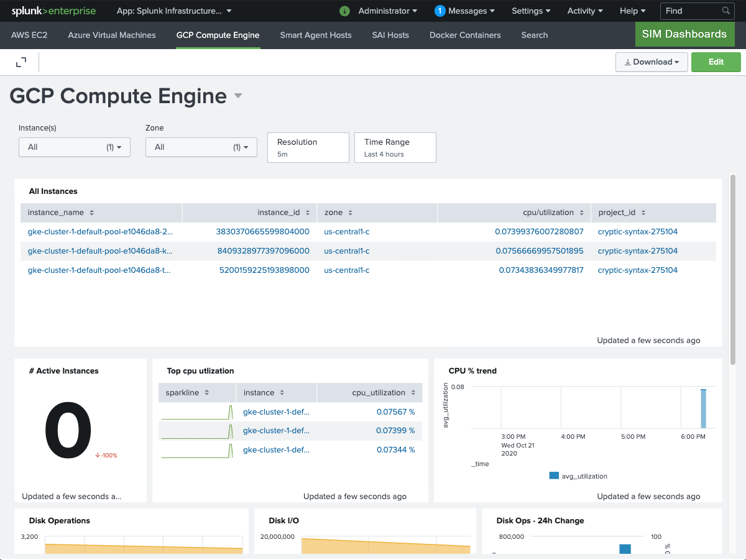Click the 0.07344 % utilization value

pos(395,450)
